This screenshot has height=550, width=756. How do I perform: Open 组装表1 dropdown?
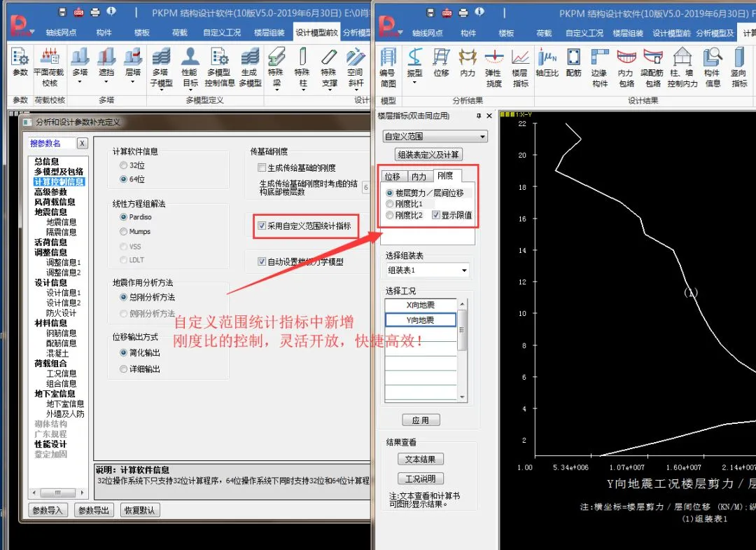(427, 270)
